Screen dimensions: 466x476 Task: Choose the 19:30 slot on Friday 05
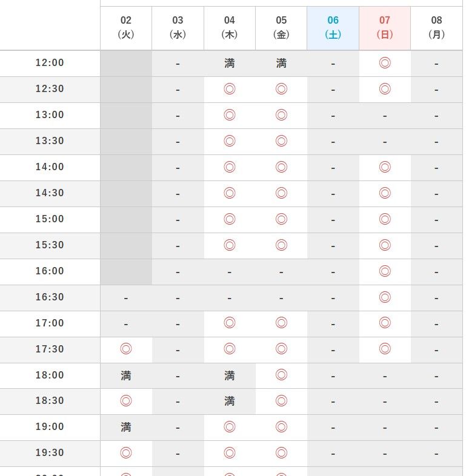tap(281, 453)
